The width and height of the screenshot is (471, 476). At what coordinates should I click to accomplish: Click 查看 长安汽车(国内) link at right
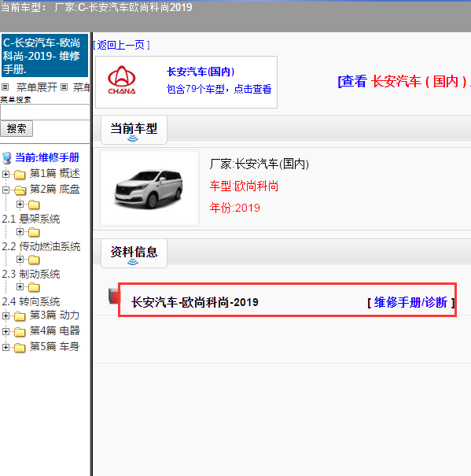coord(404,81)
